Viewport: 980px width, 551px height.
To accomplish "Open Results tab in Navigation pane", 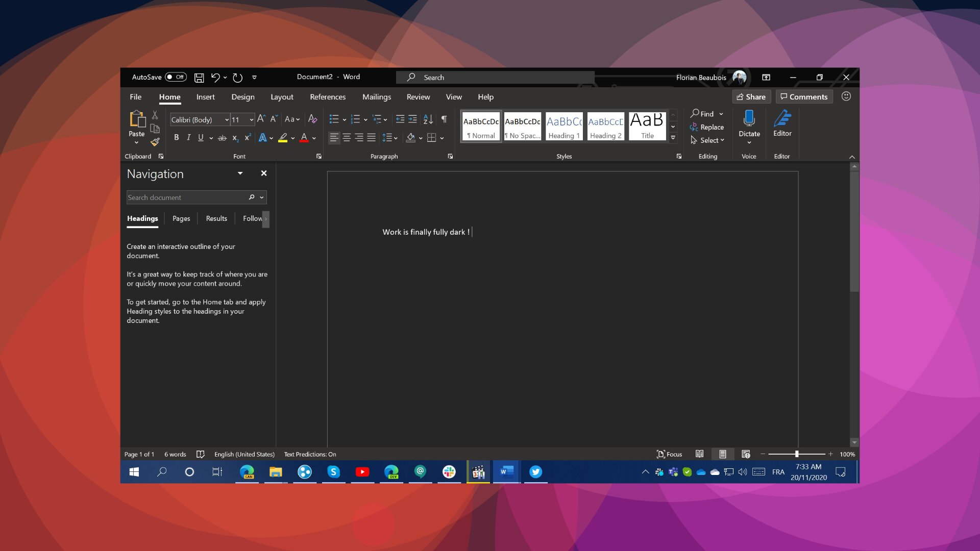I will [216, 218].
